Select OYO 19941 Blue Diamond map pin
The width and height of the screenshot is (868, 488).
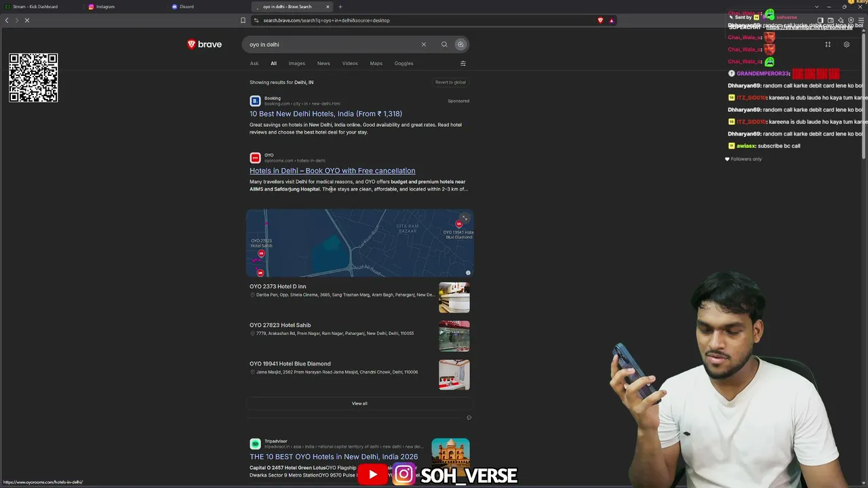click(x=459, y=224)
